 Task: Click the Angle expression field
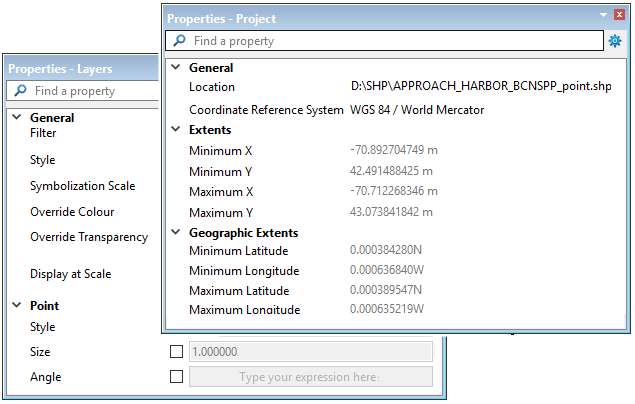point(310,377)
